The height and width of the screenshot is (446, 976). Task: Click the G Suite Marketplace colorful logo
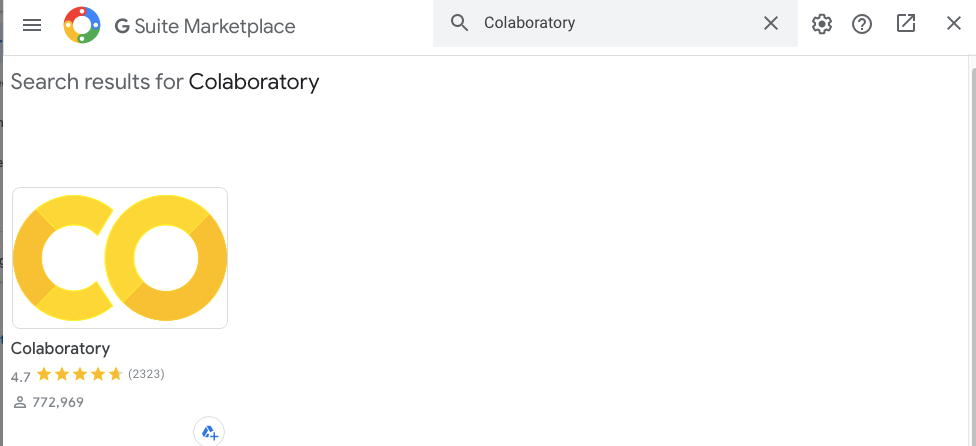(x=82, y=25)
